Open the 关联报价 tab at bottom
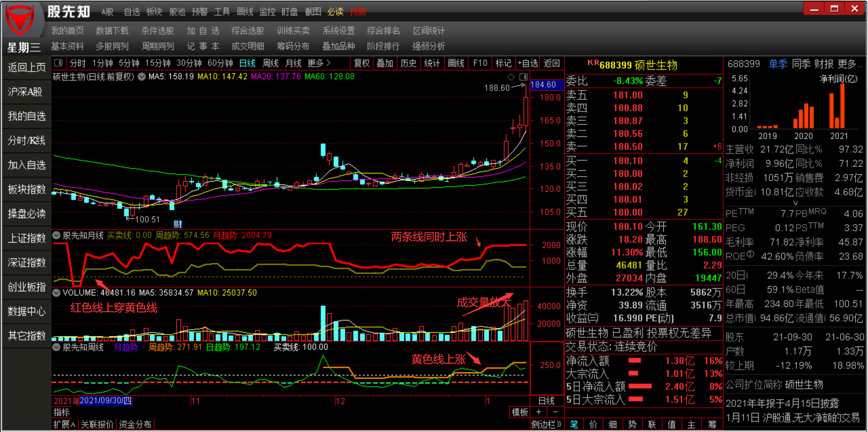This screenshot has height=432, width=868. [x=97, y=424]
